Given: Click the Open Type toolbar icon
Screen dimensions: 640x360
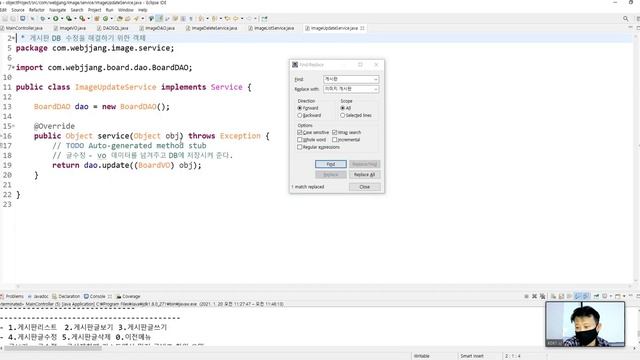Looking at the screenshot, I should [x=120, y=18].
